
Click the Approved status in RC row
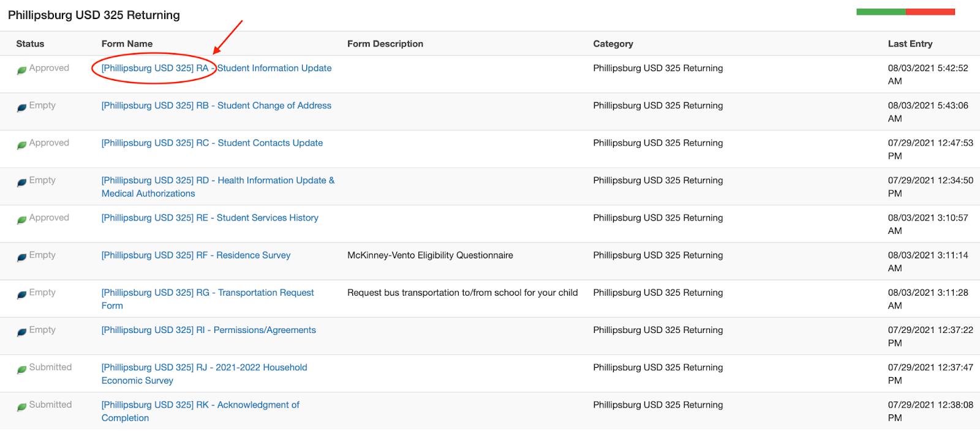[x=49, y=143]
